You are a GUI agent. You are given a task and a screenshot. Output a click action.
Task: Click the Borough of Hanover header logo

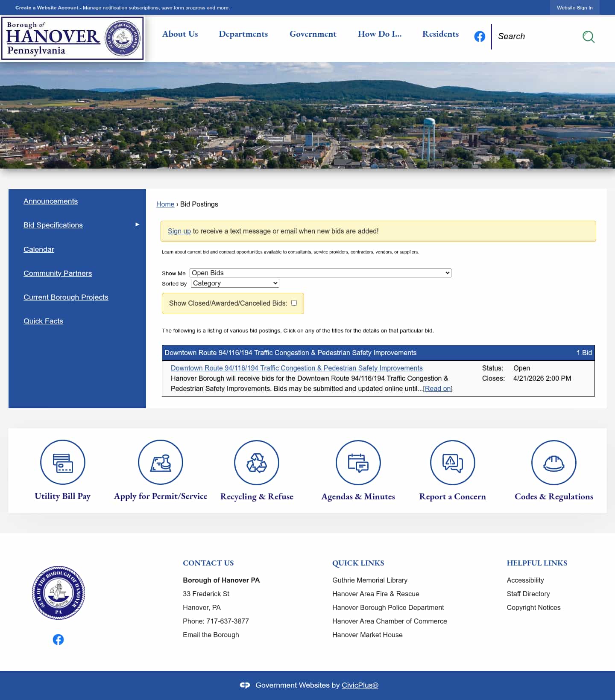tap(73, 38)
